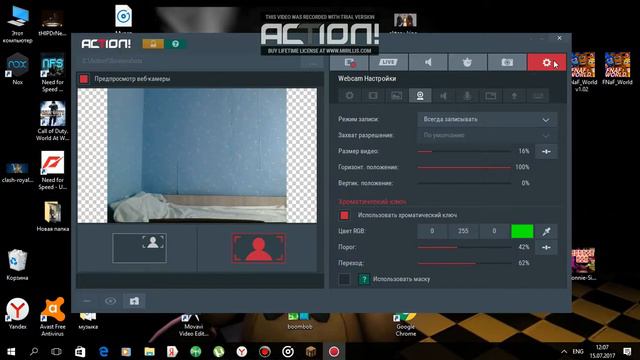
Task: Adjust the transition slider at 62%
Action: click(x=464, y=263)
